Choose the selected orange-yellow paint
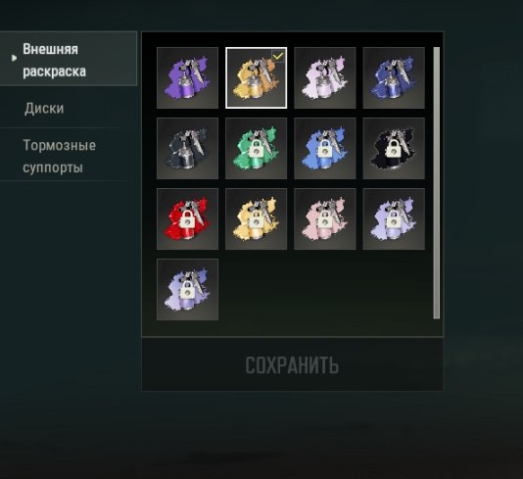This screenshot has height=479, width=523. point(256,78)
